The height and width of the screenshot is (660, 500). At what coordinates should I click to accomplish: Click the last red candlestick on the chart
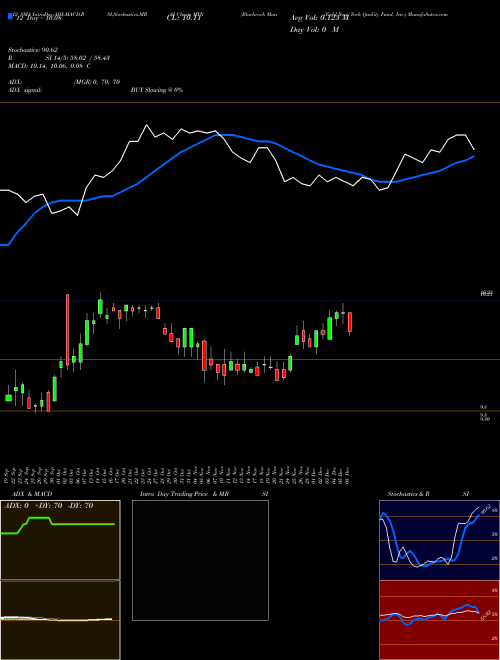click(350, 322)
